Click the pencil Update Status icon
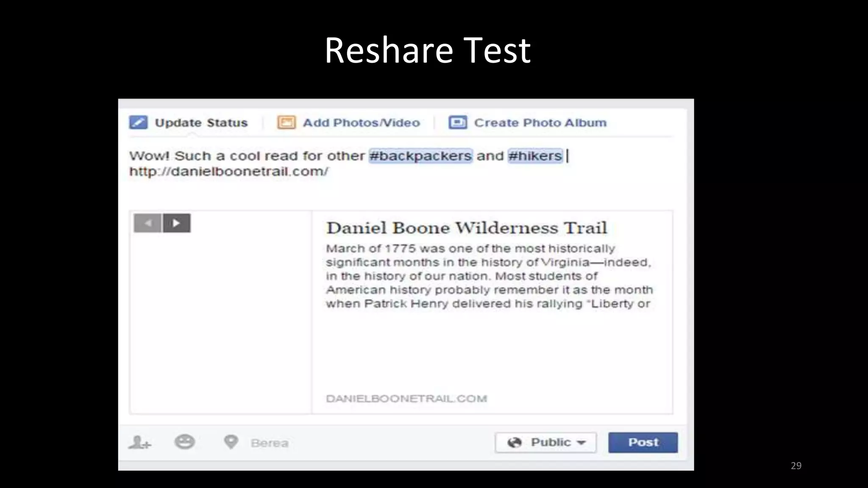Screen dimensions: 868x488 [x=138, y=122]
